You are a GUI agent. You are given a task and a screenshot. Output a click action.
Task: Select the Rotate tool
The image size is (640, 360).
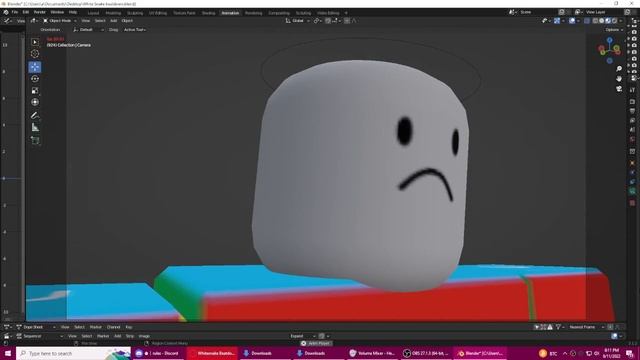pyautogui.click(x=35, y=79)
